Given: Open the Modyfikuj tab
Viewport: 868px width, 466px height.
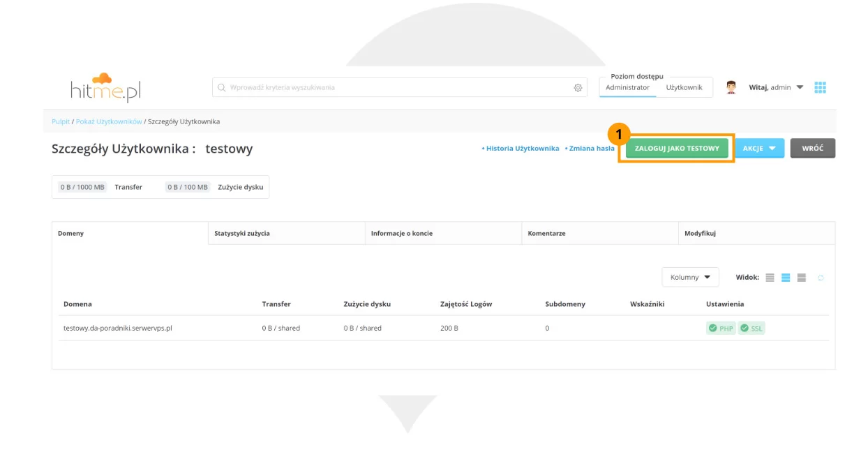Looking at the screenshot, I should 756,233.
